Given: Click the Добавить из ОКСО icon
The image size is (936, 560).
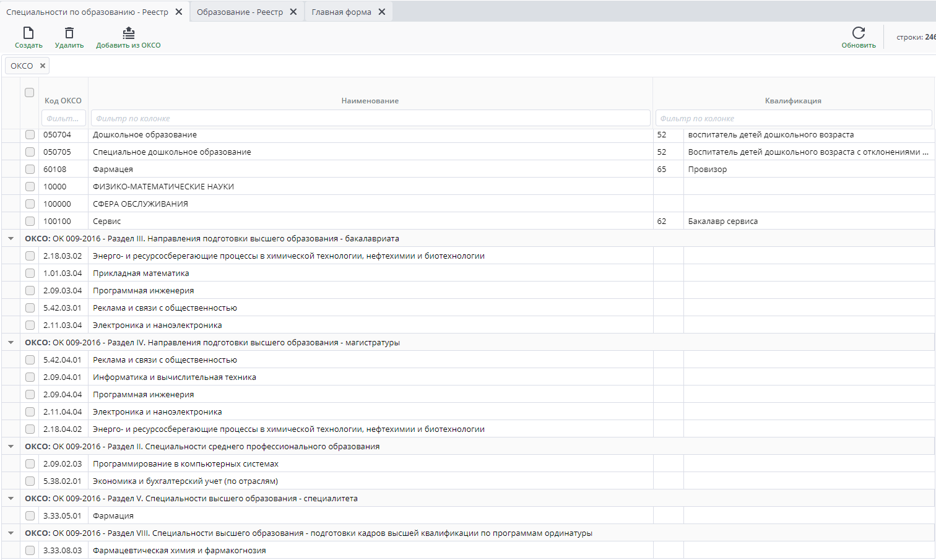Looking at the screenshot, I should (128, 33).
